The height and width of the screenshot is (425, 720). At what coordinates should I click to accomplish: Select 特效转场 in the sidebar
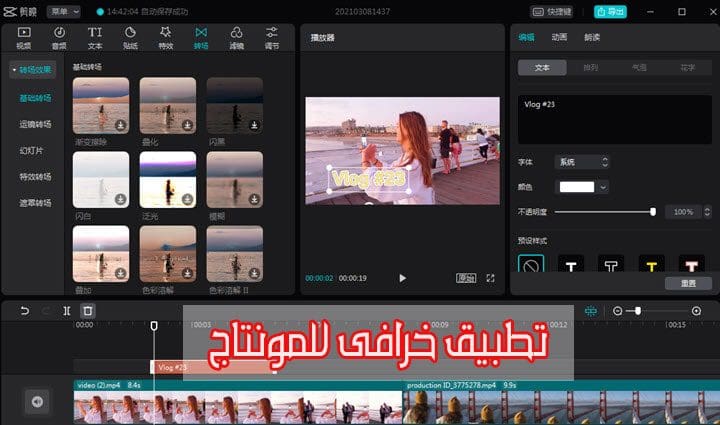click(x=35, y=177)
